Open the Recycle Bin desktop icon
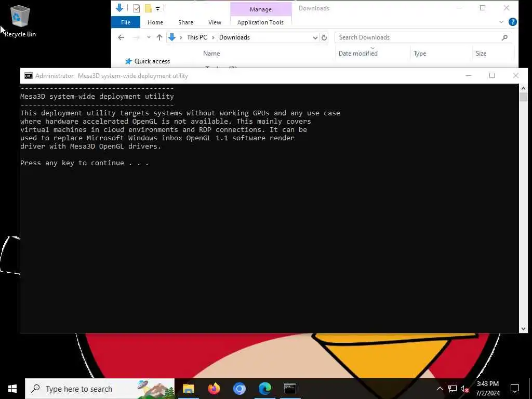 tap(20, 21)
